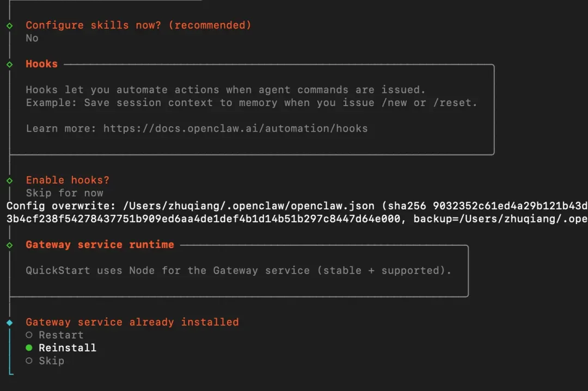Click the "Gateway service already installed" prompt
The height and width of the screenshot is (391, 588).
(x=132, y=322)
